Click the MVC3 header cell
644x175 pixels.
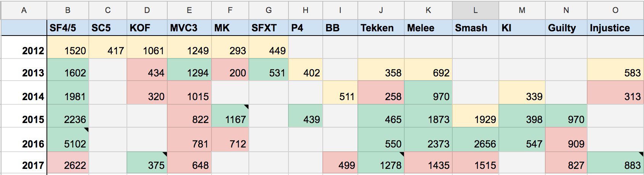189,28
